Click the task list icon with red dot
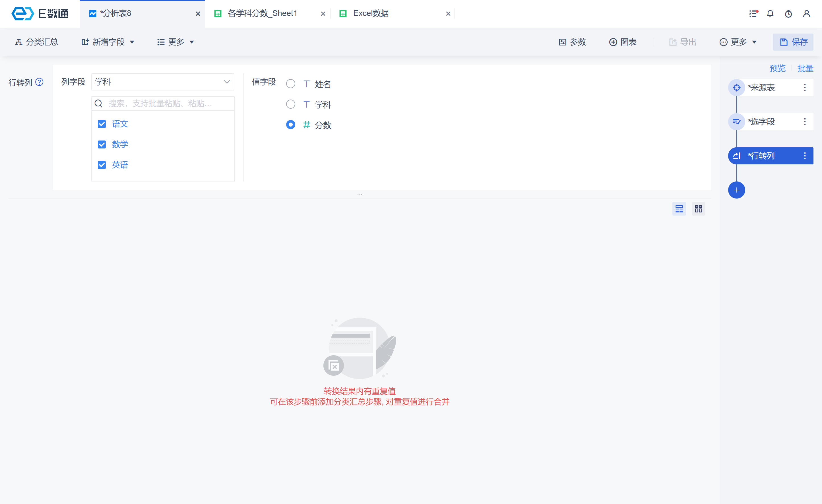 click(753, 14)
